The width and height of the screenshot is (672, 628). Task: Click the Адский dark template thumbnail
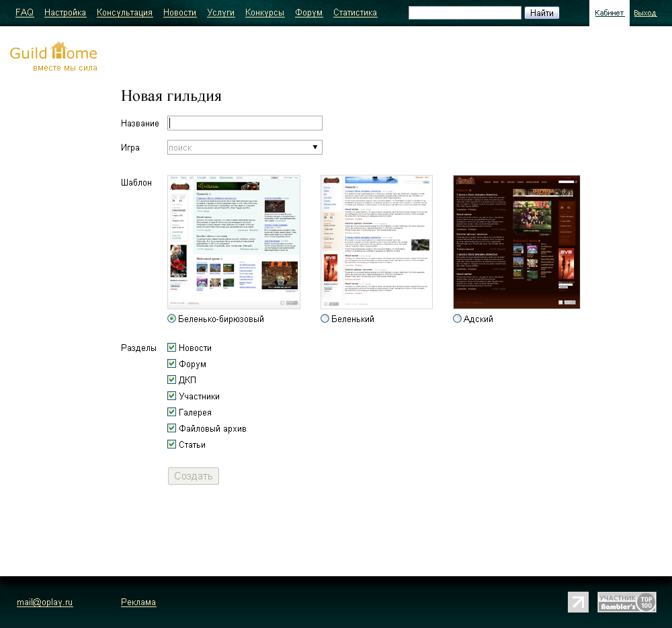[516, 242]
